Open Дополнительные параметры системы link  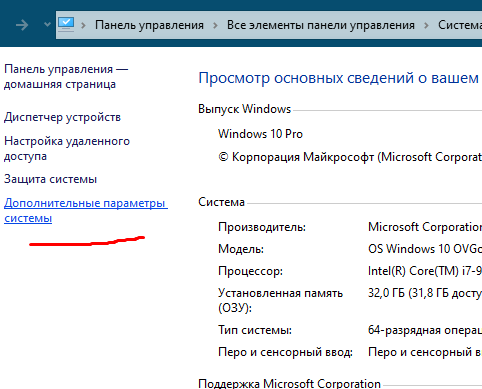click(x=86, y=210)
